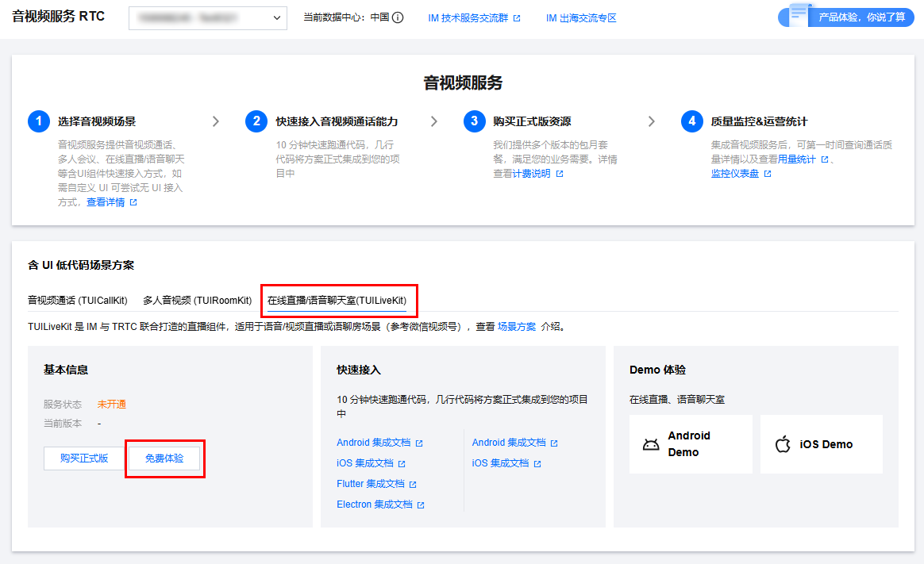The image size is (924, 564).
Task: Open IM 出海交流专区 link
Action: pos(581,18)
